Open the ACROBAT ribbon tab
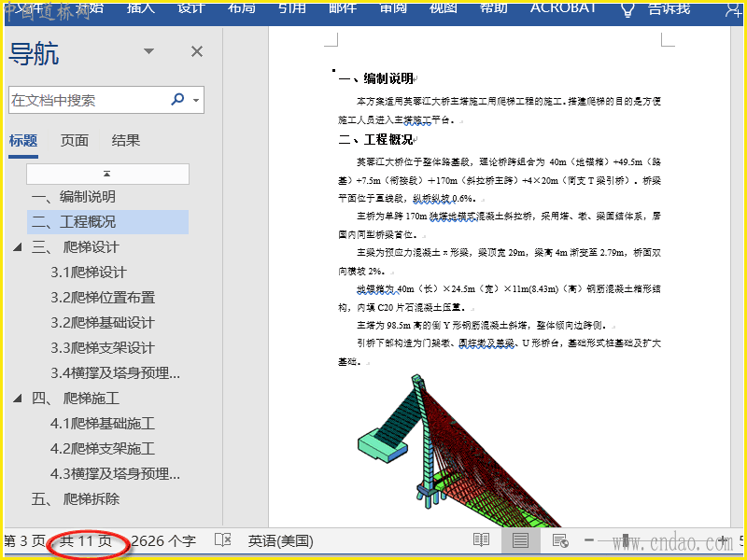 pos(563,7)
